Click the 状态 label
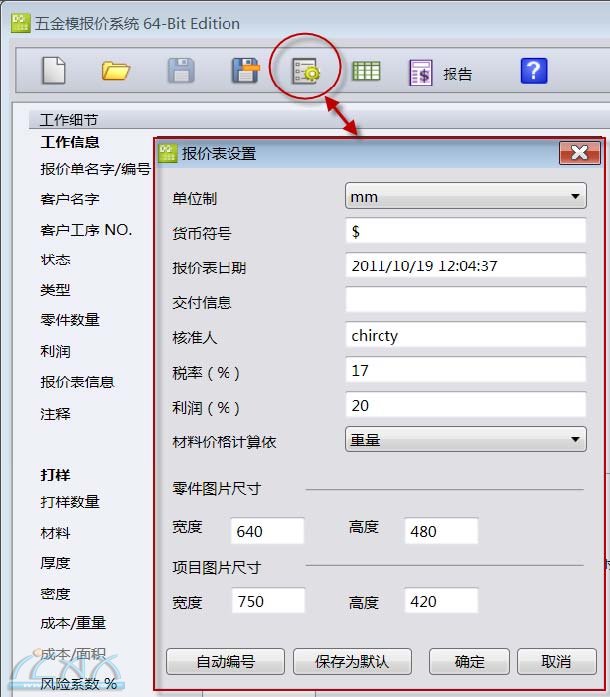The image size is (610, 697). 55,260
